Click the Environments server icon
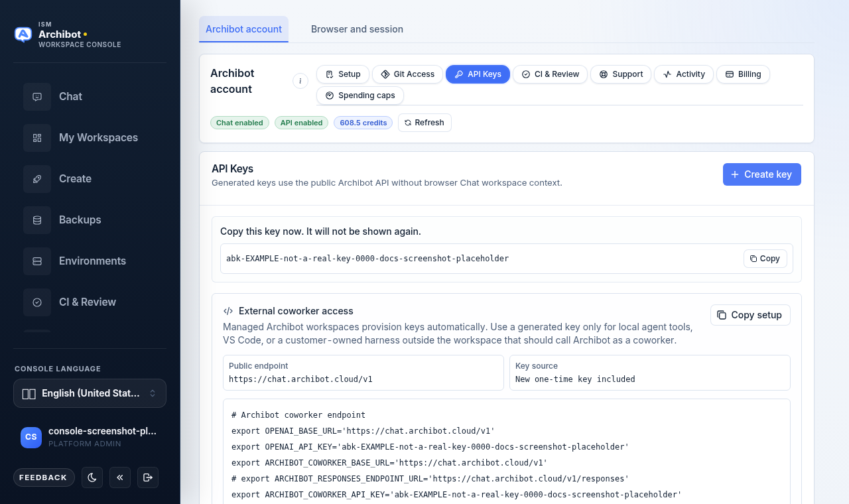This screenshot has width=849, height=504. [37, 261]
